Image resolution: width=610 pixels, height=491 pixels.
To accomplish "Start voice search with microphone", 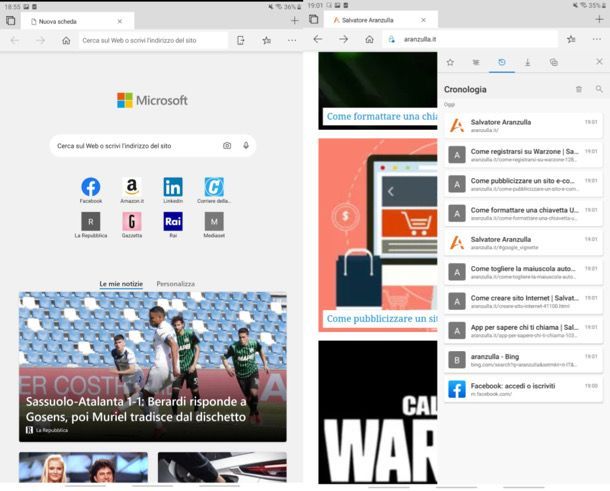I will pyautogui.click(x=246, y=146).
